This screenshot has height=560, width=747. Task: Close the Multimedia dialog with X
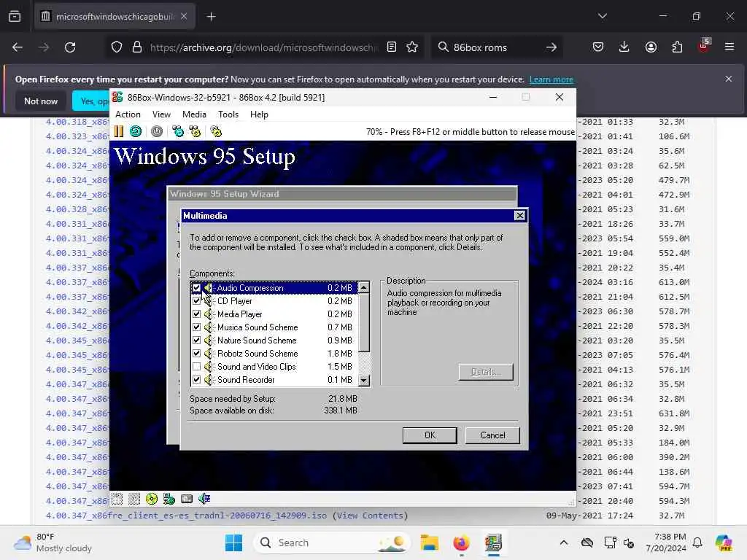[519, 216]
